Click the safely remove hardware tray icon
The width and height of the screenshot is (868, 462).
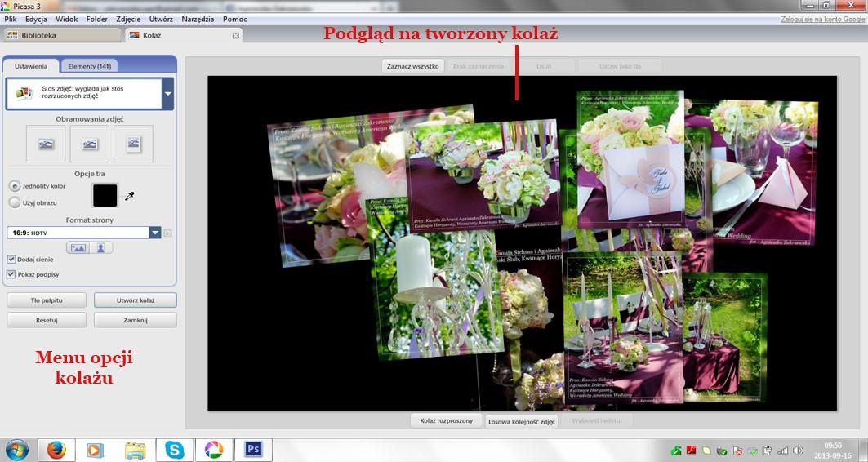pos(722,451)
